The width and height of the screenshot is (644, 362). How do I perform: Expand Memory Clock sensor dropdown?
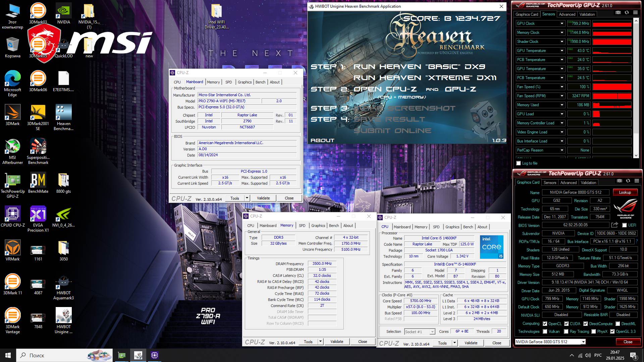pyautogui.click(x=562, y=33)
